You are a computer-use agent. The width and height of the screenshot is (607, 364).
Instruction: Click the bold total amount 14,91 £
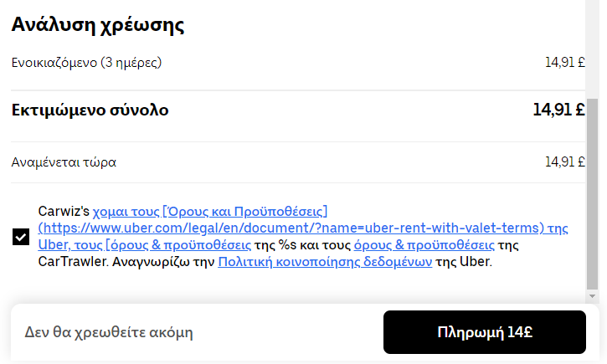click(x=558, y=110)
